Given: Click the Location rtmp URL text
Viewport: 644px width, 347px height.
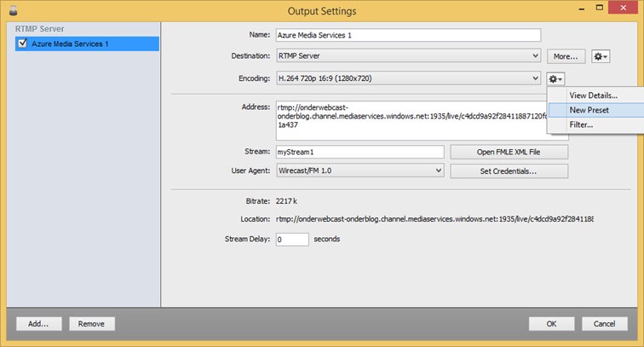Looking at the screenshot, I should click(434, 219).
